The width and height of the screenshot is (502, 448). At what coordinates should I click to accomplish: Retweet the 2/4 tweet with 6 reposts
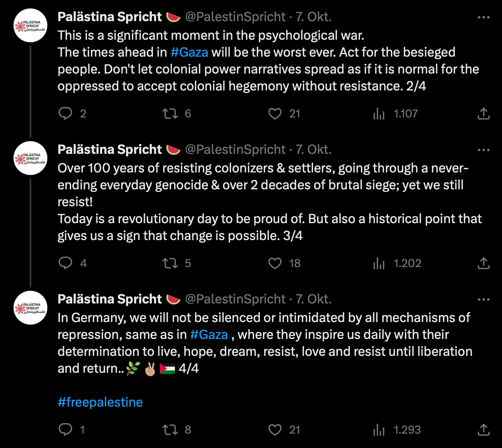(170, 113)
